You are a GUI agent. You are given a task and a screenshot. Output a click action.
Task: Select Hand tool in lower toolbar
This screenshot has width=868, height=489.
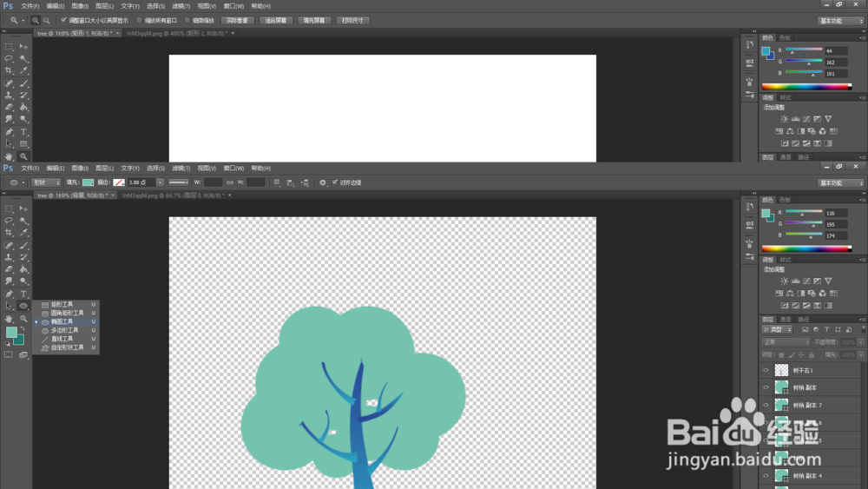coord(9,319)
